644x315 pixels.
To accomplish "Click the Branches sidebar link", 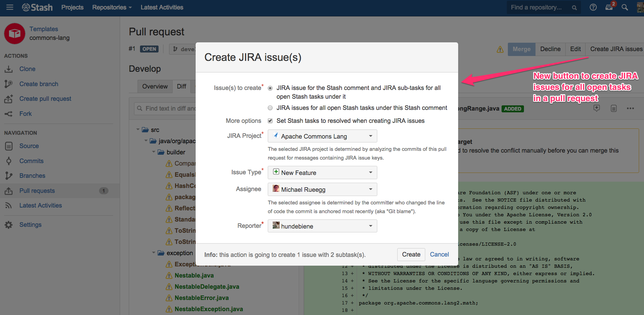I will [32, 176].
